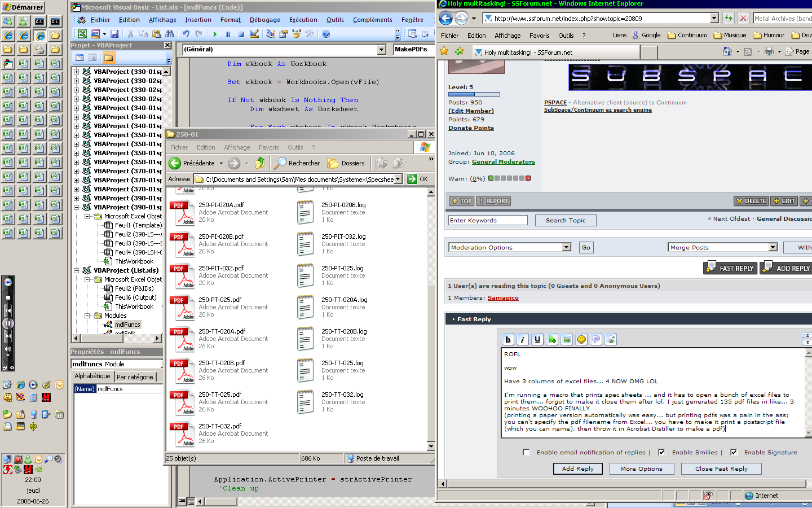The image size is (812, 508).
Task: Open the Précédente history dropdown arrow
Action: click(x=221, y=163)
